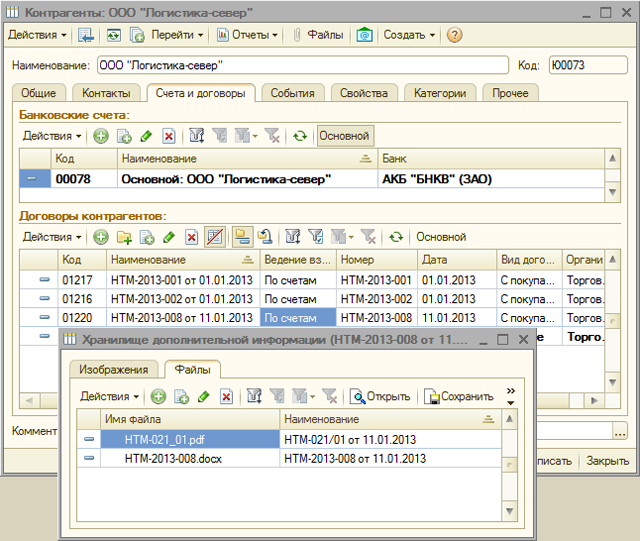Image resolution: width=640 pixels, height=541 pixels.
Task: Switch to Общие tab
Action: point(39,93)
